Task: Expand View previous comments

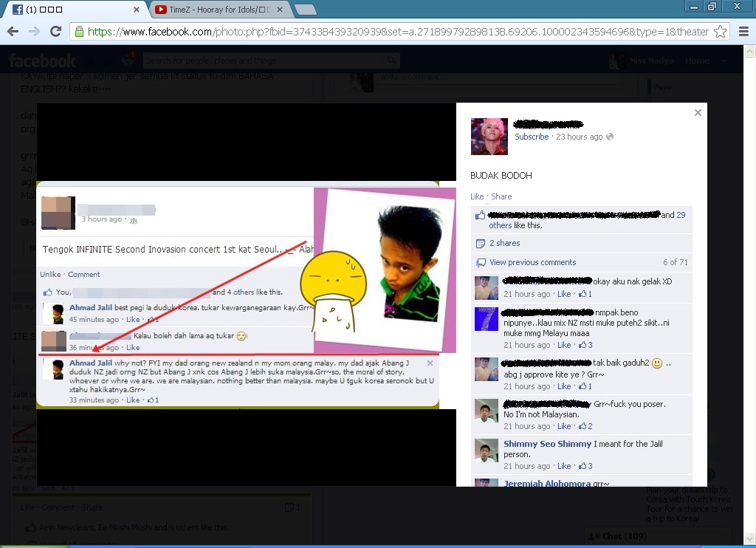Action: coord(533,262)
